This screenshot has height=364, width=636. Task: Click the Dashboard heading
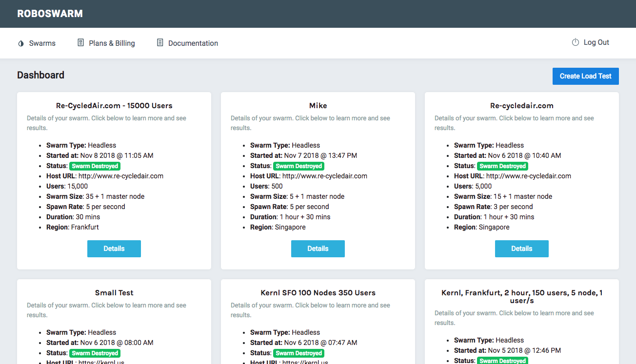40,75
